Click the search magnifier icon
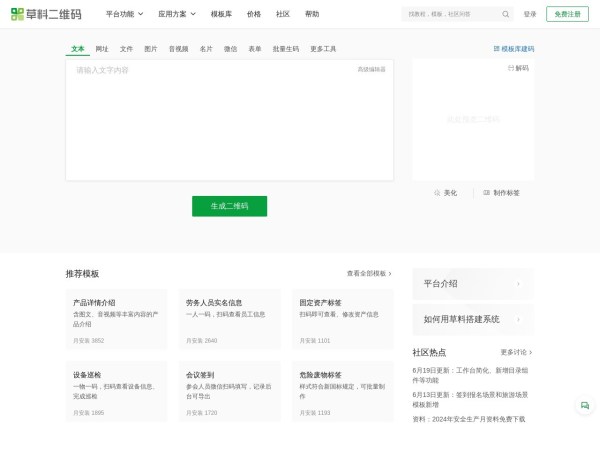The width and height of the screenshot is (600, 450). click(505, 14)
